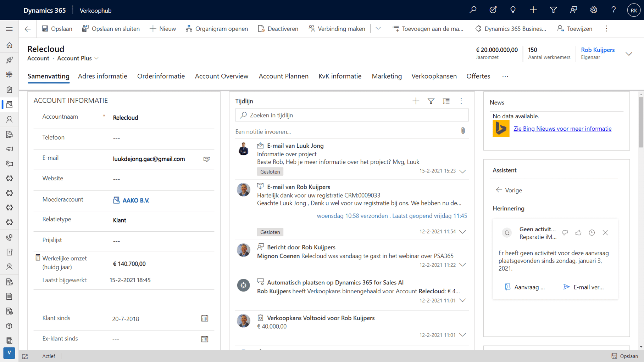
Task: Open the question mark help icon
Action: tap(614, 10)
